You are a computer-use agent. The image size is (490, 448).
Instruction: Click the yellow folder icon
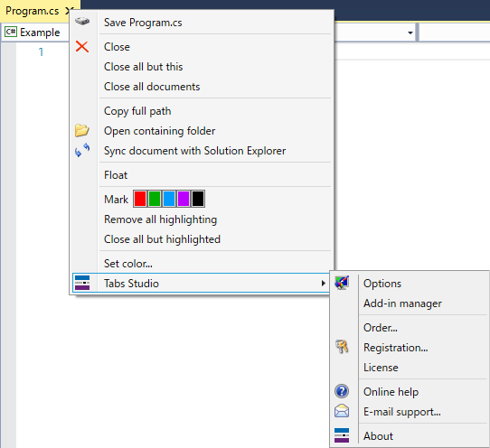(82, 130)
